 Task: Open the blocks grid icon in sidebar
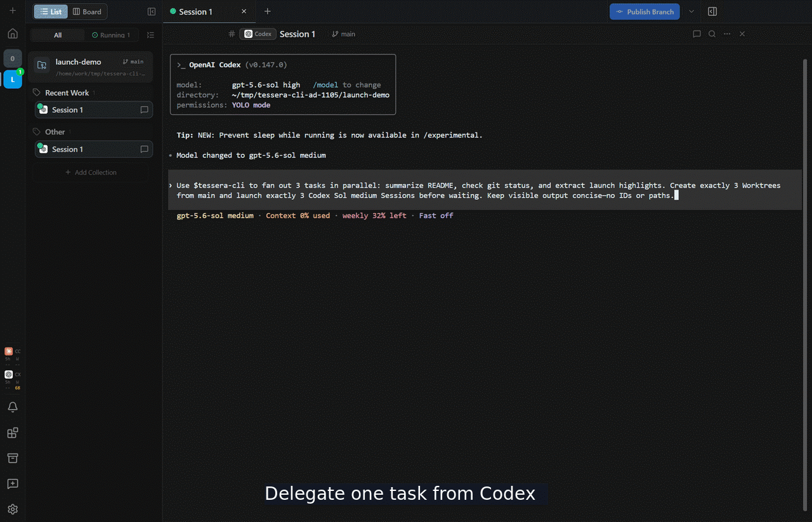click(x=13, y=433)
